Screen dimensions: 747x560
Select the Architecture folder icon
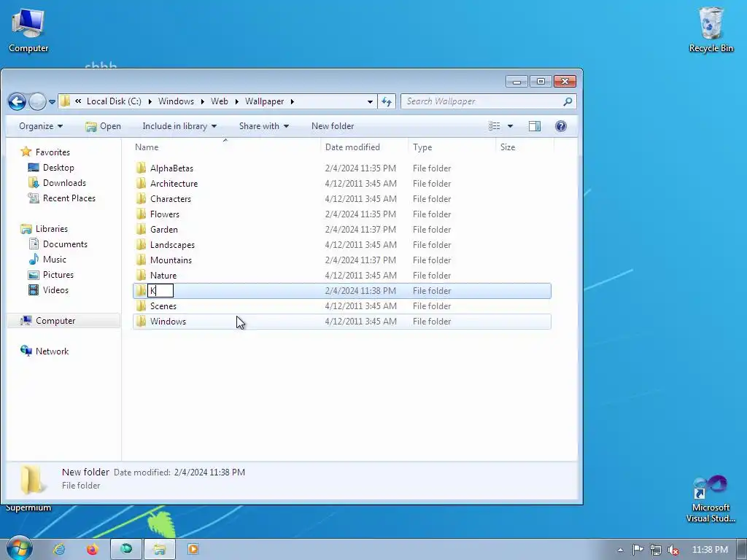(x=141, y=183)
